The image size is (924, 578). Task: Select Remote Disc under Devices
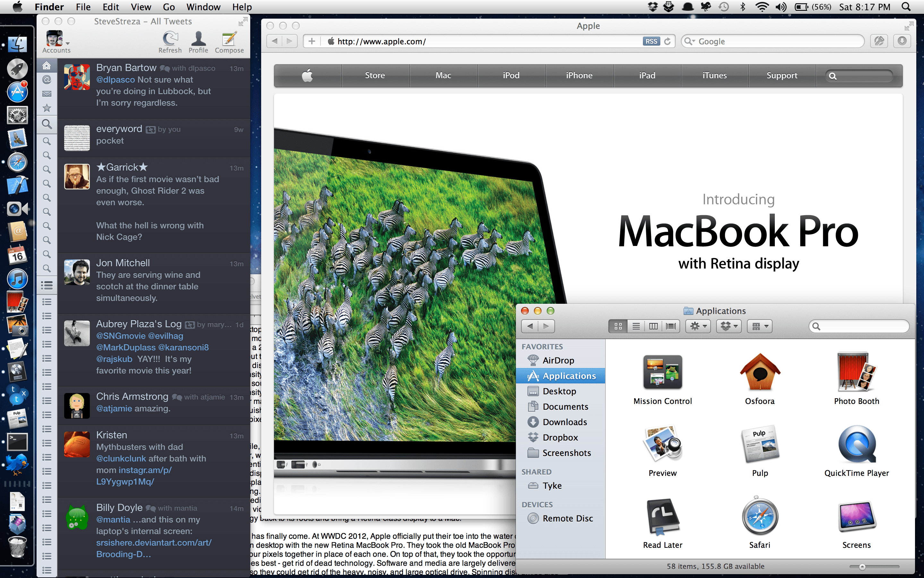pos(560,518)
